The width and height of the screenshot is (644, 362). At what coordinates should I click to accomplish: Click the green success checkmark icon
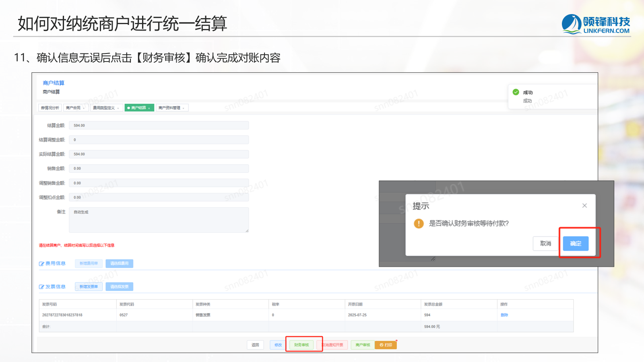tap(516, 92)
